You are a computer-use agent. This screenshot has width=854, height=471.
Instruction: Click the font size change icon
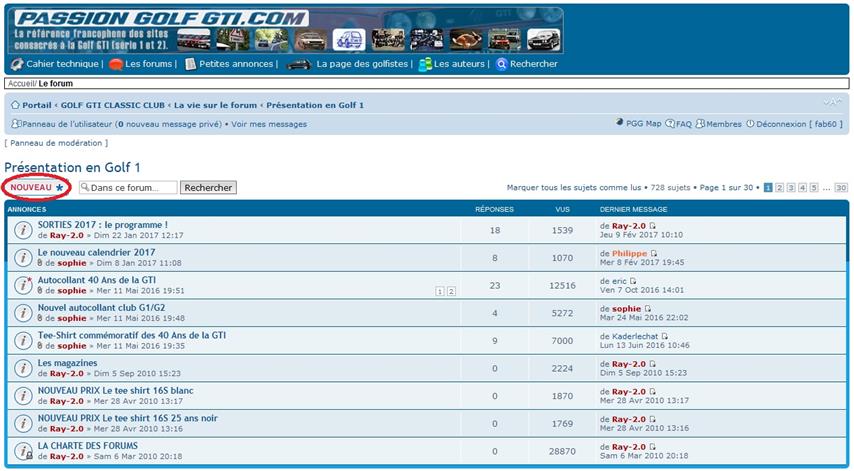(x=833, y=102)
